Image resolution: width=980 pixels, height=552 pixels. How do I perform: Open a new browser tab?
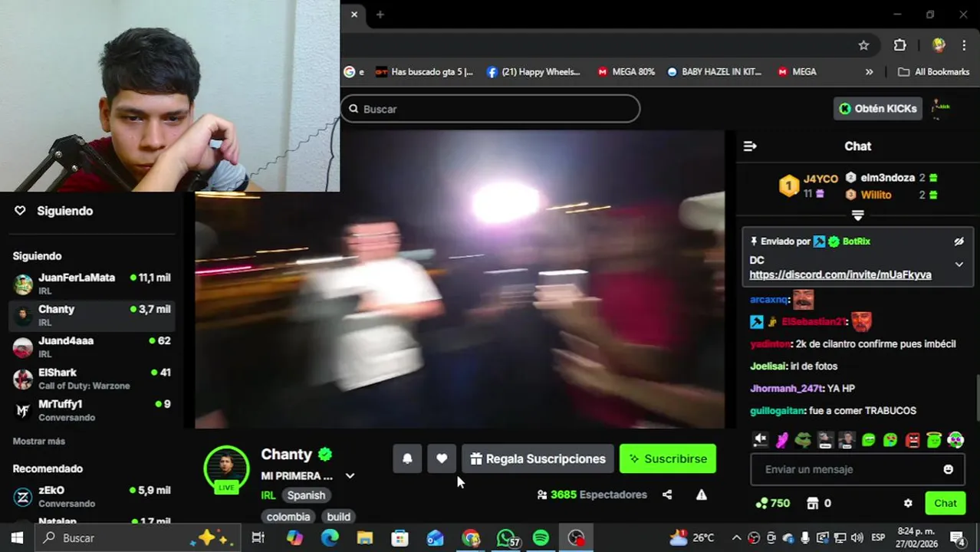pyautogui.click(x=380, y=14)
